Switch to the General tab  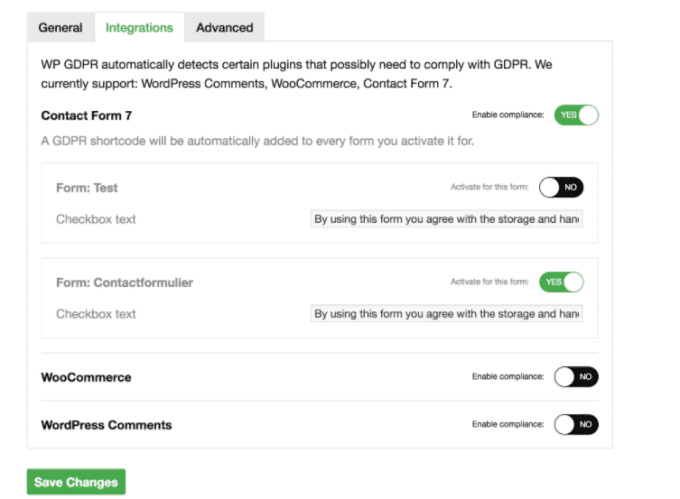pos(60,28)
